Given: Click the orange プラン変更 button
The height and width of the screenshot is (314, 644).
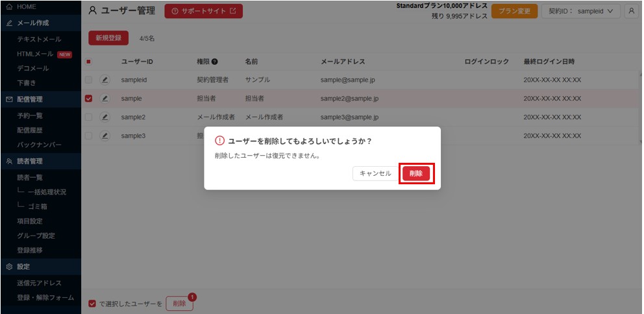Looking at the screenshot, I should click(514, 11).
